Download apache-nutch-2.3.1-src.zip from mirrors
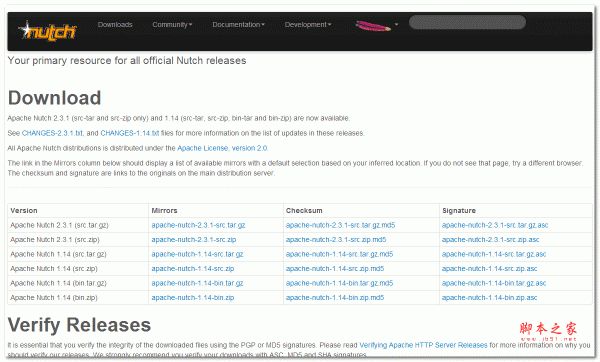600x362 pixels. click(x=194, y=240)
